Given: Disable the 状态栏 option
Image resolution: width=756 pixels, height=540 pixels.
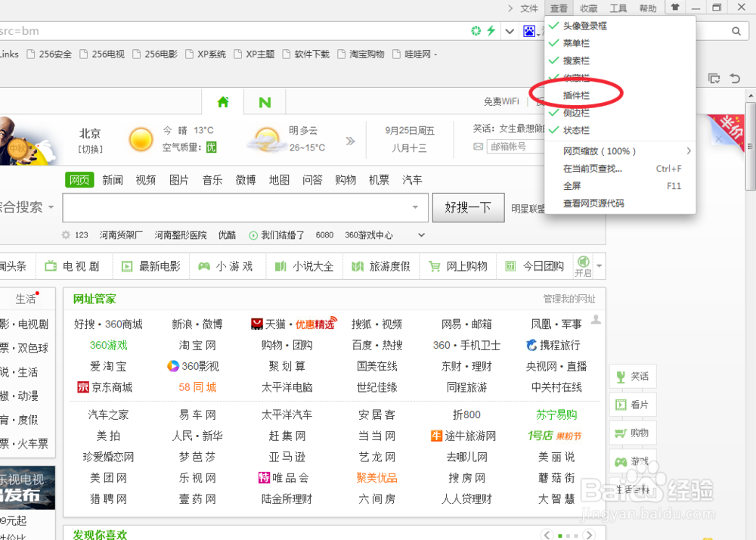Looking at the screenshot, I should (576, 129).
